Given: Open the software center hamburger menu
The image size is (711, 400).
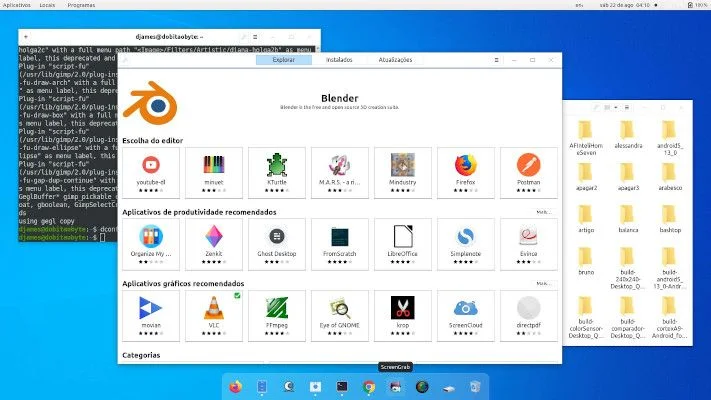Looking at the screenshot, I should [497, 60].
